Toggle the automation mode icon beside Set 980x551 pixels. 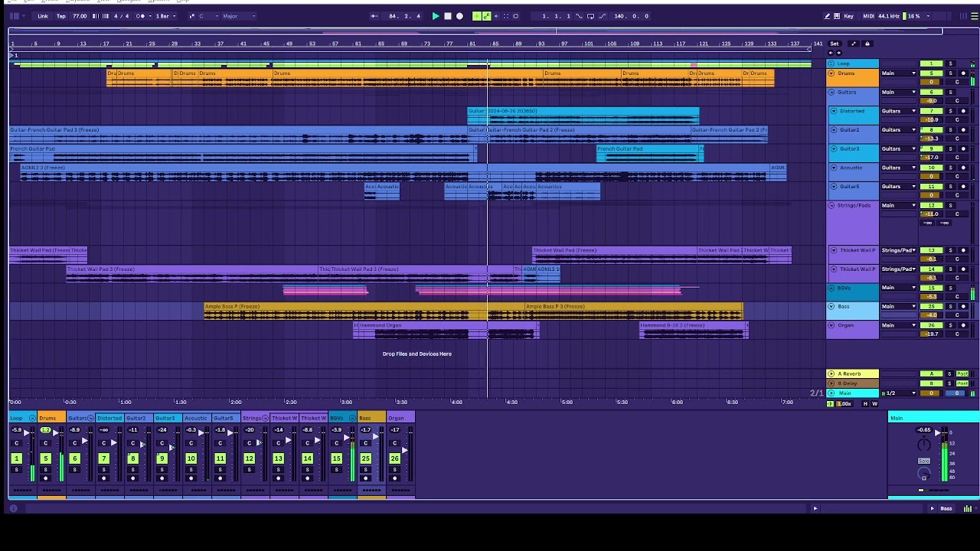point(854,44)
